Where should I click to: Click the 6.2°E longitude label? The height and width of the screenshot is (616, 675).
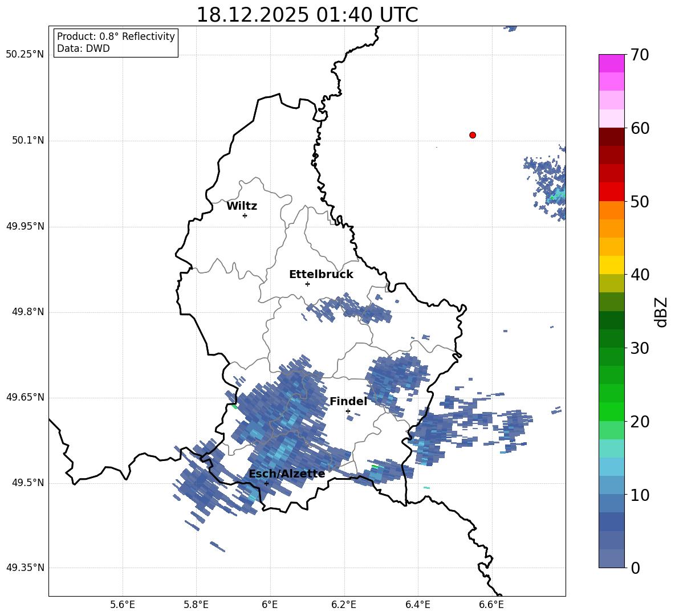tap(344, 605)
